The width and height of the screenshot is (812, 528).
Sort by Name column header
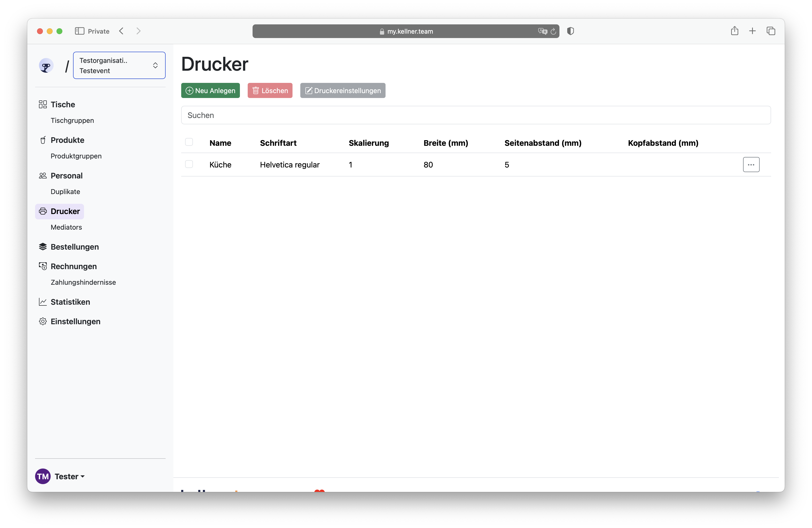pyautogui.click(x=220, y=143)
